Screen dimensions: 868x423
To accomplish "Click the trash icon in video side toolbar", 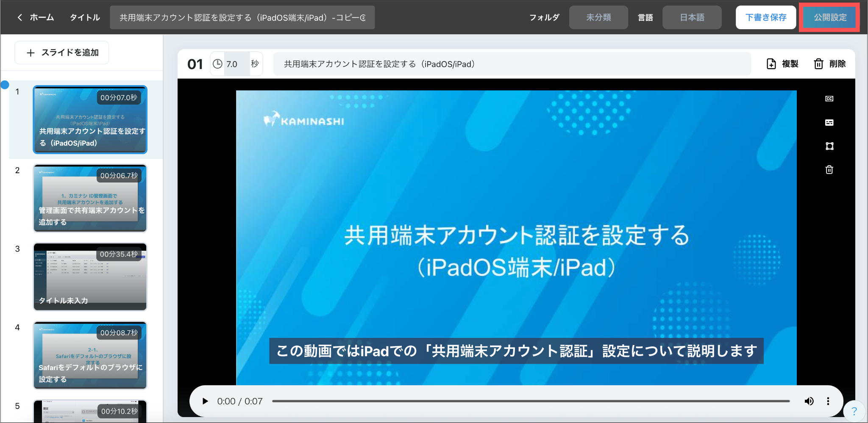I will click(x=829, y=170).
